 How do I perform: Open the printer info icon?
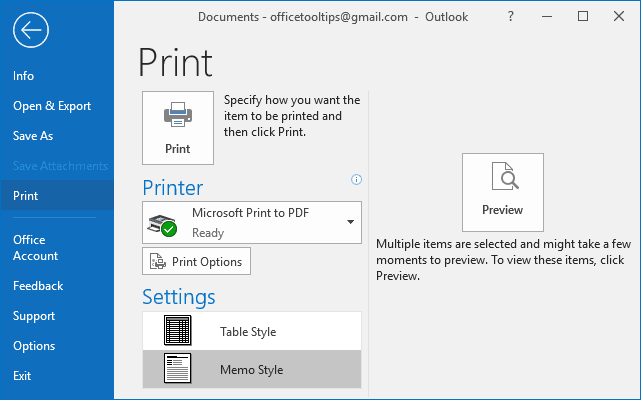click(x=356, y=180)
